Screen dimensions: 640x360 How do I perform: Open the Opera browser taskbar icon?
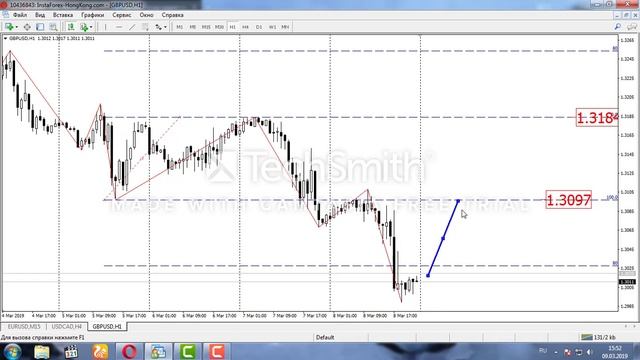click(x=129, y=351)
